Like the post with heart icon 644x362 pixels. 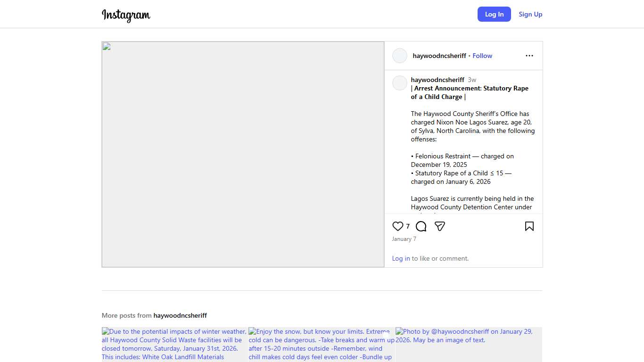pos(398,226)
